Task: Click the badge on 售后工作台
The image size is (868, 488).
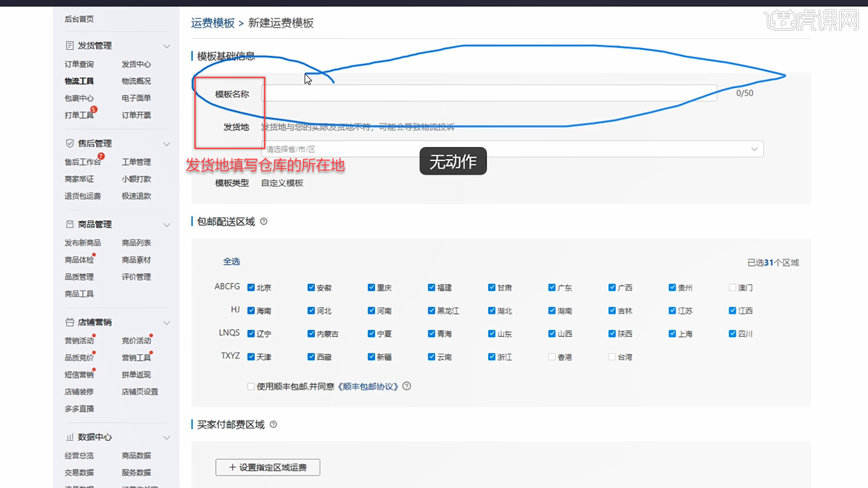Action: 101,156
